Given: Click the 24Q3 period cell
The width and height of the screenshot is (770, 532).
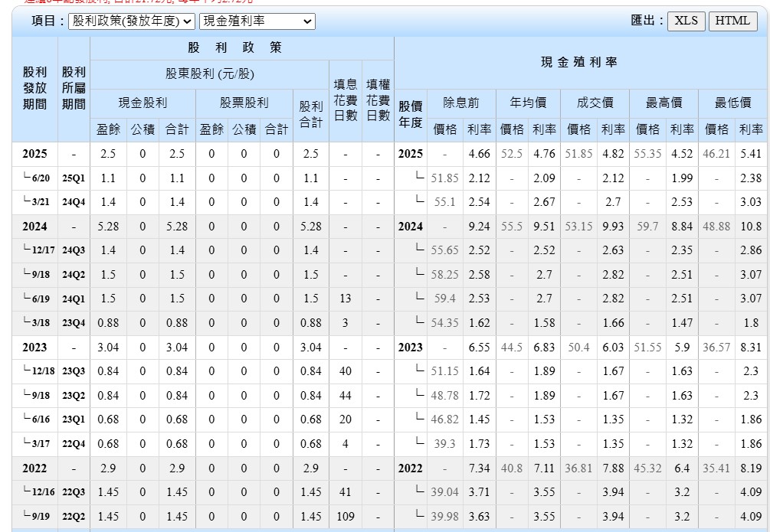Looking at the screenshot, I should [x=74, y=250].
